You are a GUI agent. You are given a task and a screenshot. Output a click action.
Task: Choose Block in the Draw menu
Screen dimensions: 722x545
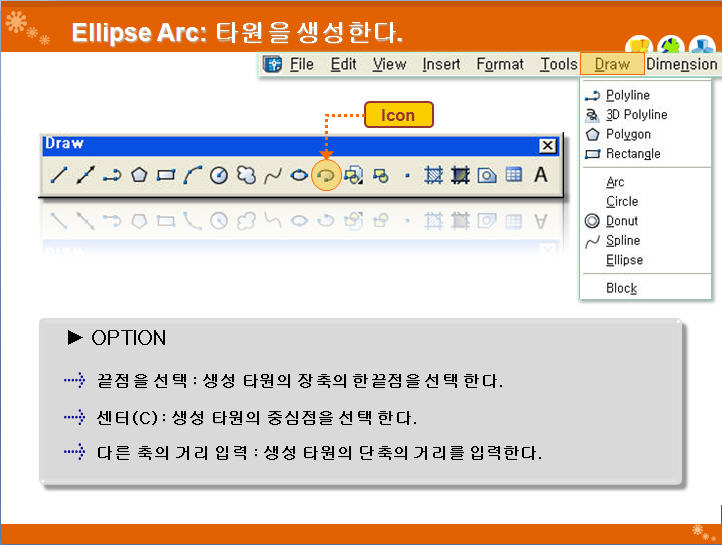tap(621, 288)
